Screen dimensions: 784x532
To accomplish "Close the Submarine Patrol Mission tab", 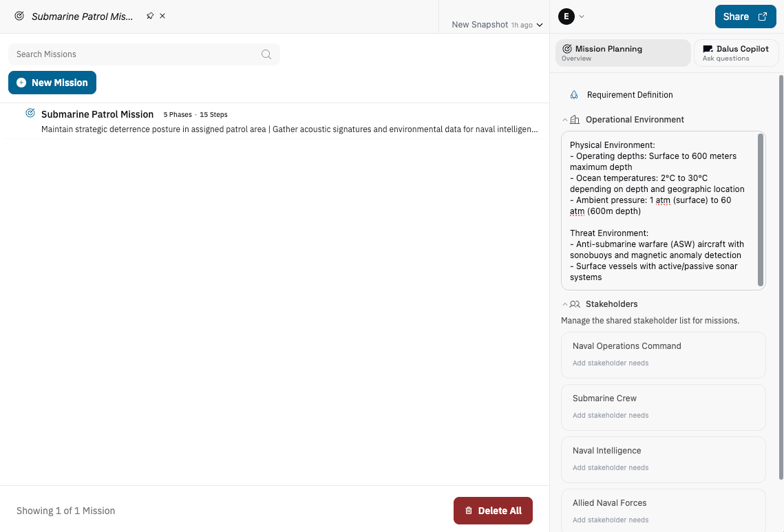I will [x=162, y=16].
